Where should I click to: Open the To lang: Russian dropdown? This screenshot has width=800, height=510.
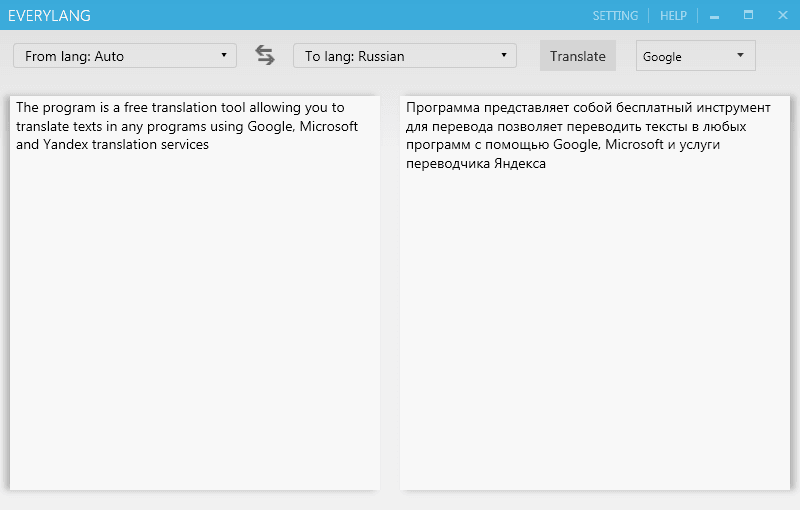[404, 56]
